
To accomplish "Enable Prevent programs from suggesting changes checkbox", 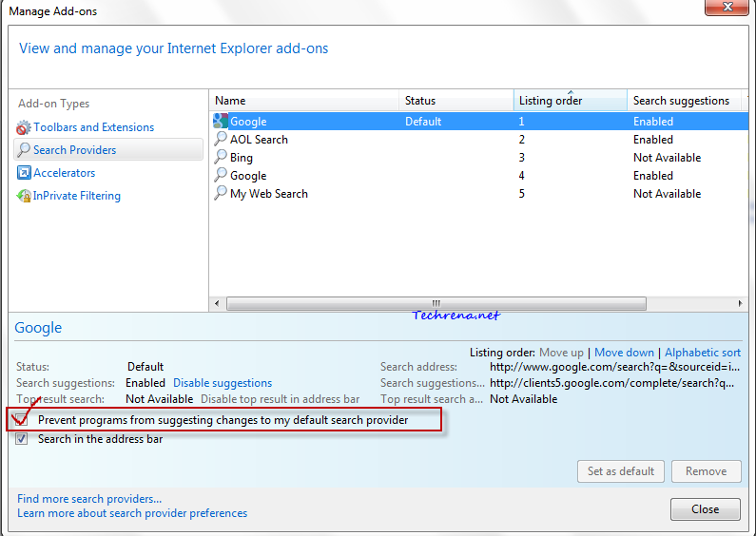I will click(21, 420).
